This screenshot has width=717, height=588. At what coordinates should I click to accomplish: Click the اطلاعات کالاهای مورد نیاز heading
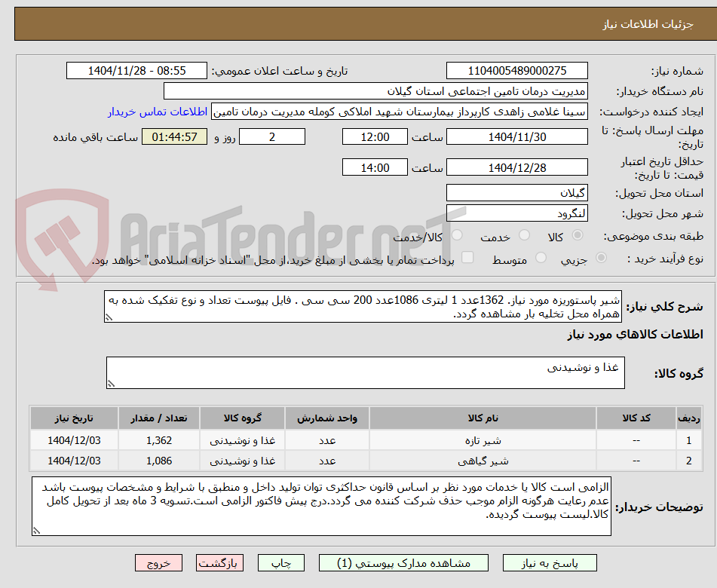point(635,335)
